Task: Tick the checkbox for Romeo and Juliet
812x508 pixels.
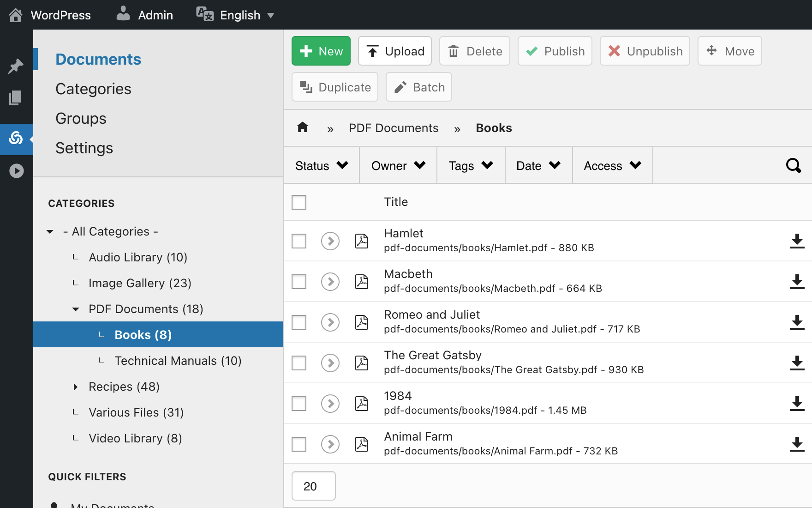Action: 299,322
